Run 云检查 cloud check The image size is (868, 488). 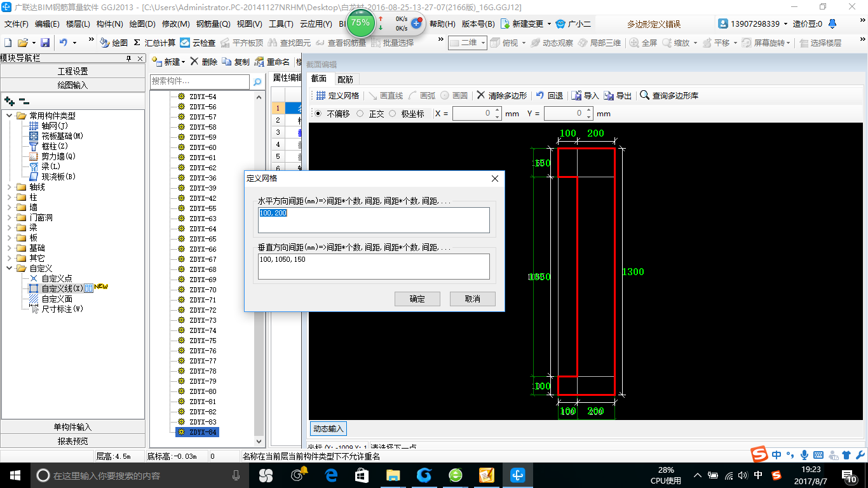[198, 43]
